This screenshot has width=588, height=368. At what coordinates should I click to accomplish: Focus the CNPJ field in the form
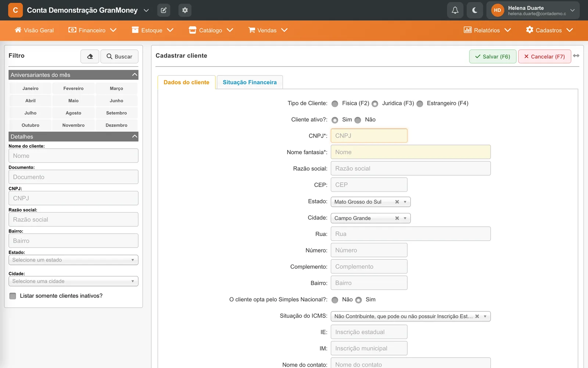click(x=369, y=136)
